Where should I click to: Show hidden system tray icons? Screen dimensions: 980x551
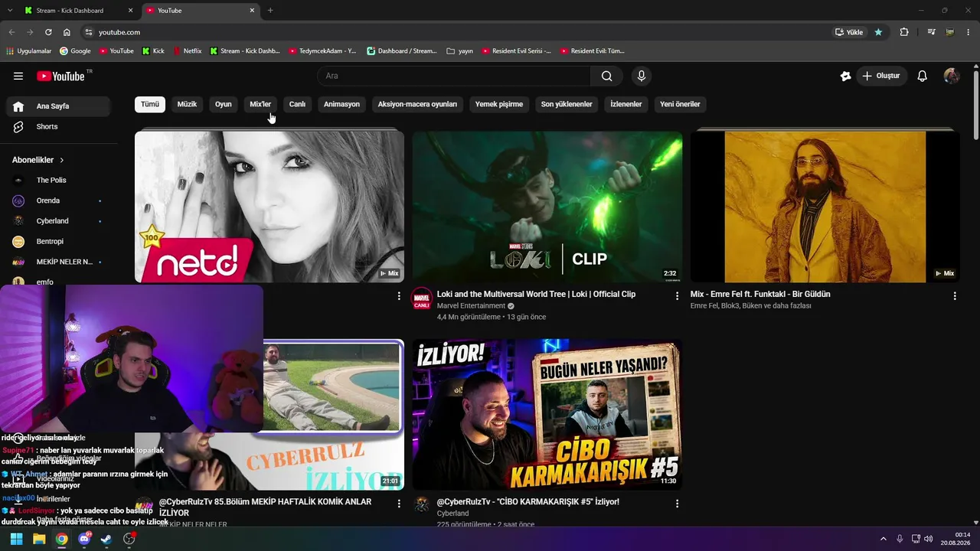tap(884, 539)
